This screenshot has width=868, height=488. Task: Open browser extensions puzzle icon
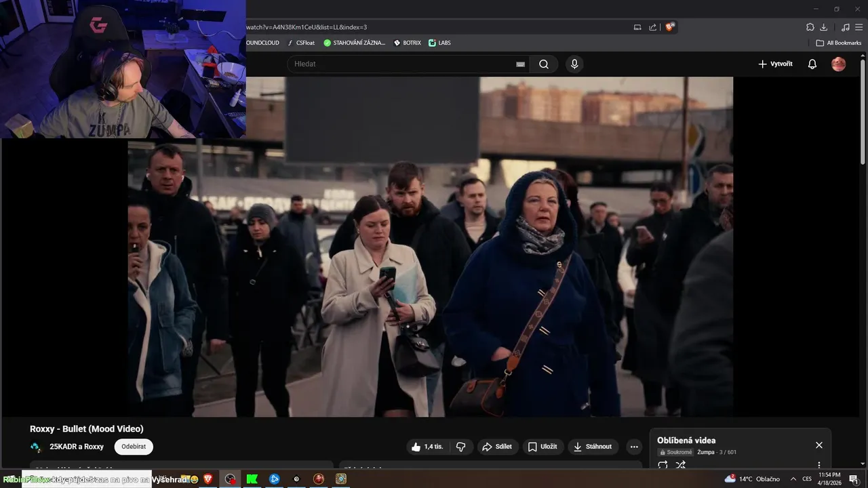[810, 27]
